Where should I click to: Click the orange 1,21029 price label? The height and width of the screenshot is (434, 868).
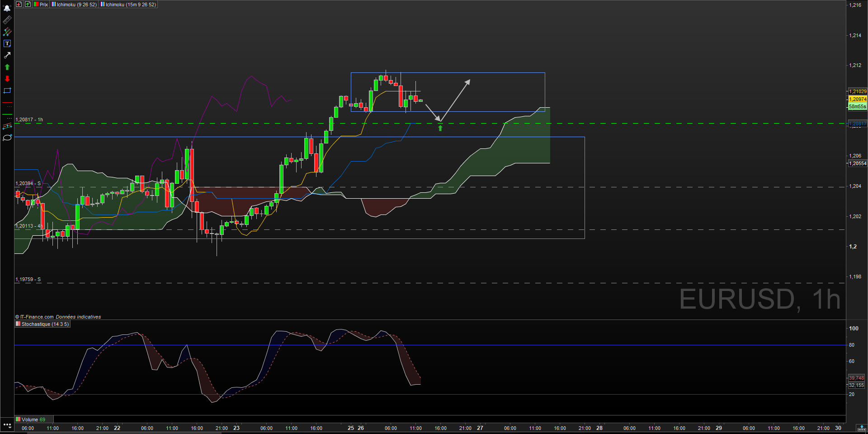coord(858,91)
